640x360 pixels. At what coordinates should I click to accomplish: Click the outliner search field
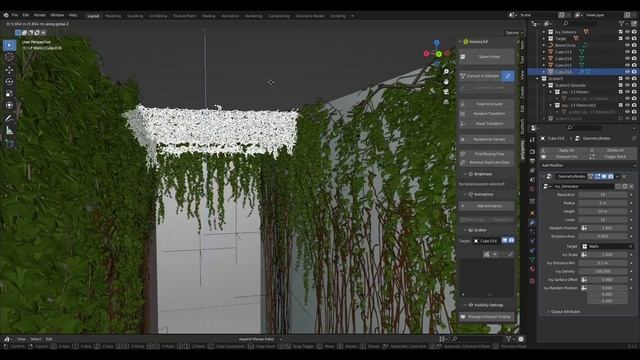coord(580,24)
